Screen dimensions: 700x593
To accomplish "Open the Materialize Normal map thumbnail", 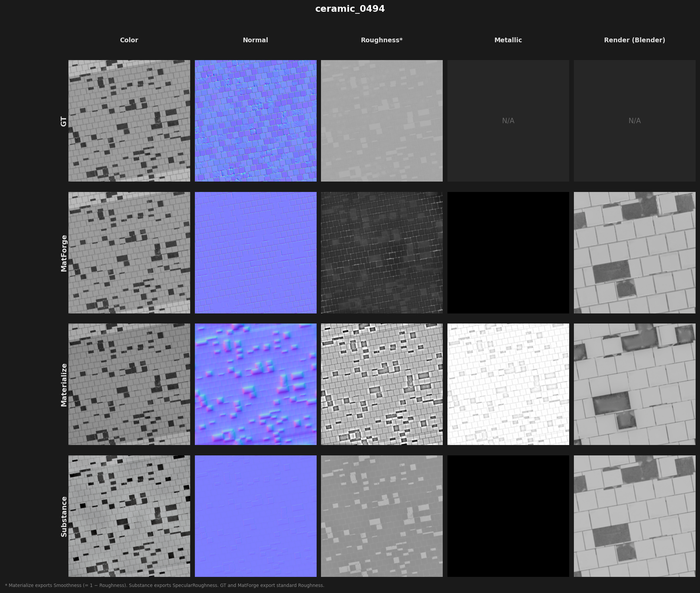I will (x=256, y=384).
